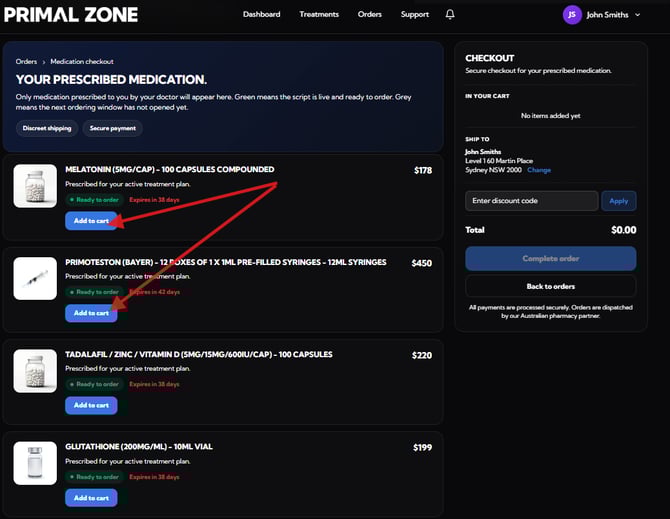Add Tadalafil / Zinc / Vitamin D to cart
The width and height of the screenshot is (670, 519).
tap(91, 405)
